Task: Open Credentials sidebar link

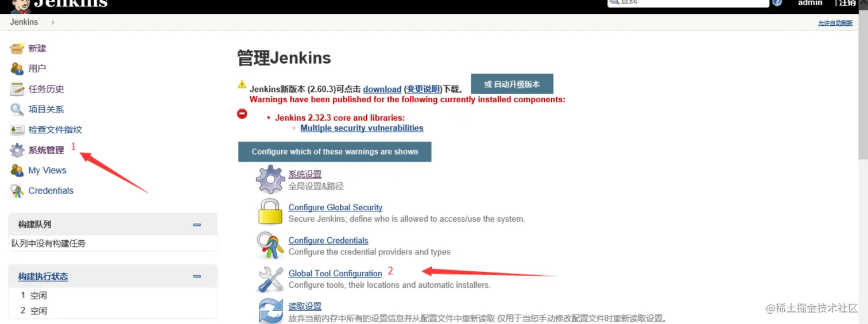Action: [51, 191]
